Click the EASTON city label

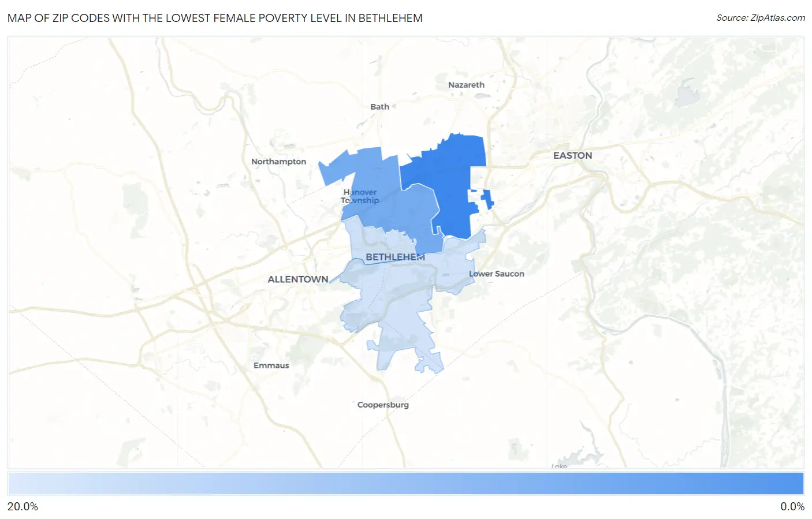coord(572,155)
